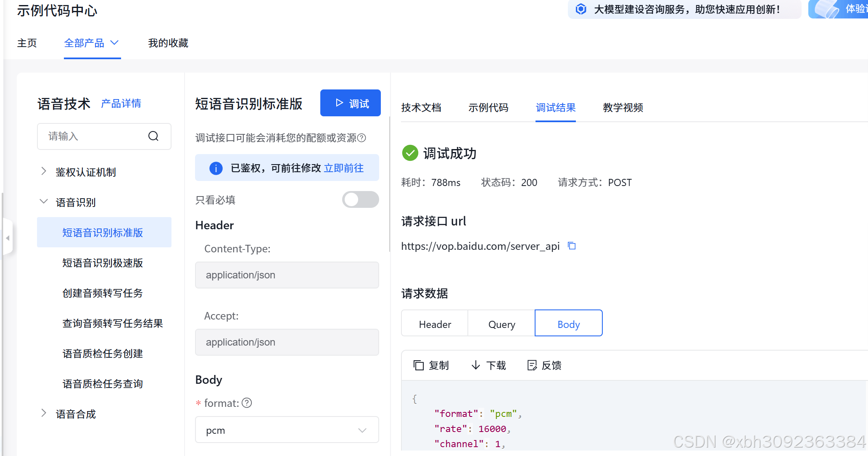Select 短语音识别极速版 in the sidebar

(x=103, y=263)
